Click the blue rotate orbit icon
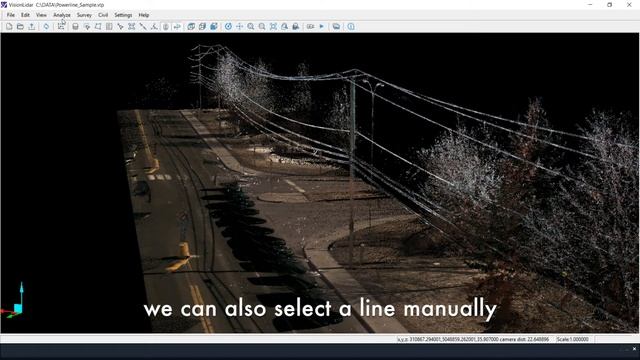The image size is (640, 360). pyautogui.click(x=228, y=27)
